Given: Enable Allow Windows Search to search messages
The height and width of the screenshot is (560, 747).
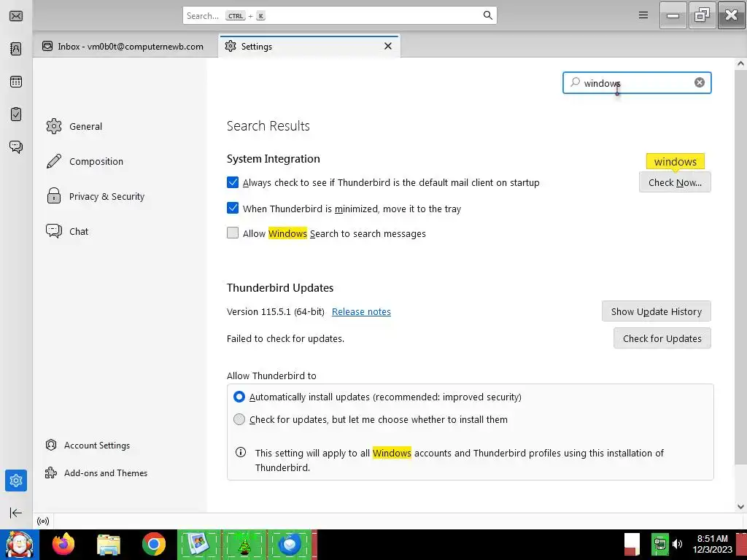Looking at the screenshot, I should (233, 233).
